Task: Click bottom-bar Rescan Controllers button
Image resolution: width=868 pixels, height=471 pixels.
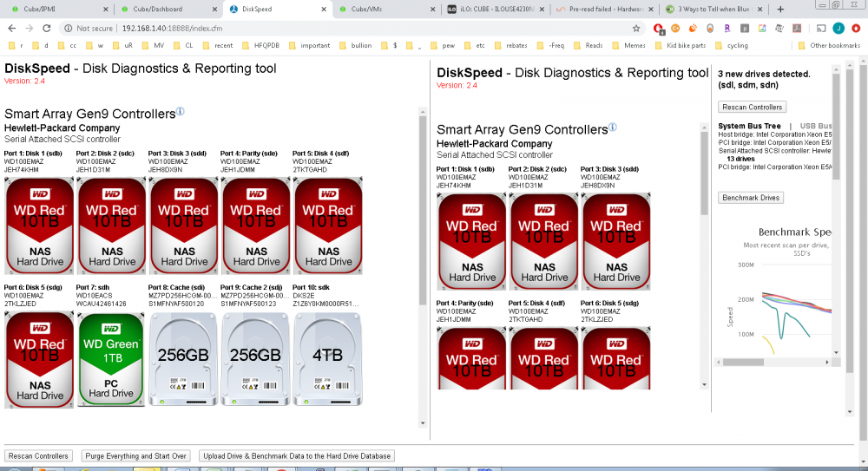Action: 38,456
